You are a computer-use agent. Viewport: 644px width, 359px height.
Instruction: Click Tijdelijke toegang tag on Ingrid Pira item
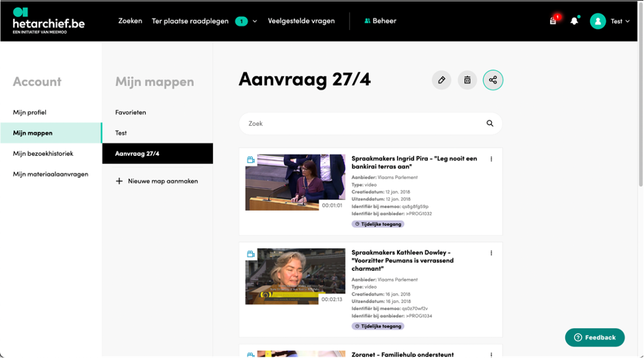[378, 224]
